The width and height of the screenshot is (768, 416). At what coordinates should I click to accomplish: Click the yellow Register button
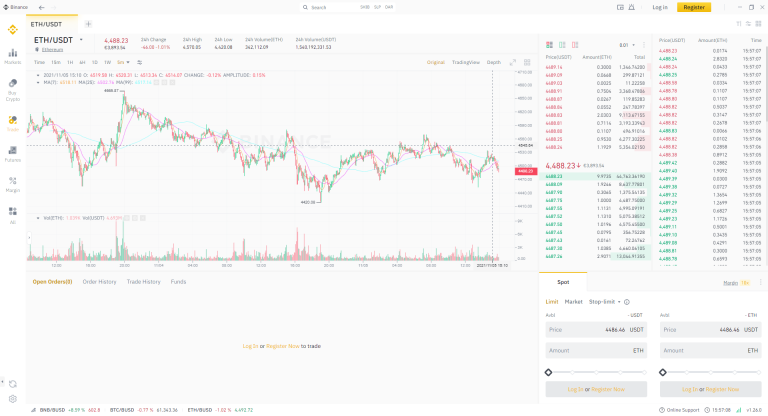[694, 7]
